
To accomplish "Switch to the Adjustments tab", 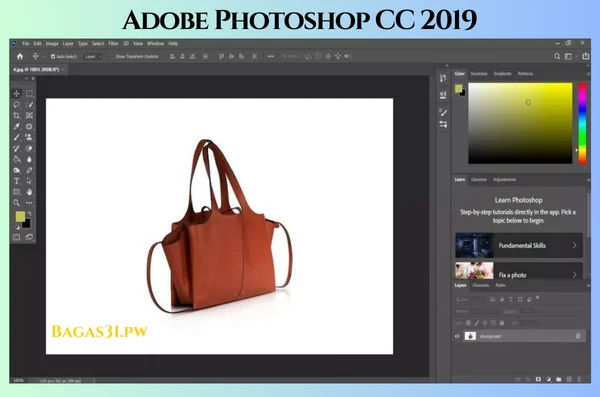I will [504, 179].
